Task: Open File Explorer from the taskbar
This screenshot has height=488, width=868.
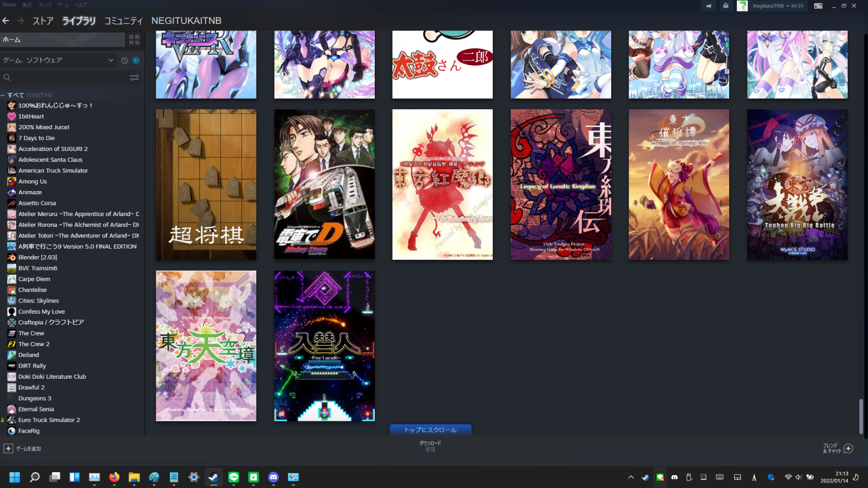Action: coord(134,477)
